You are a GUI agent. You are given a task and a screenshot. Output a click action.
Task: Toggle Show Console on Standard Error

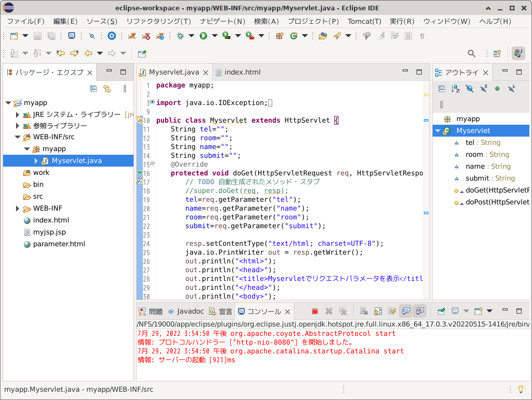point(420,311)
